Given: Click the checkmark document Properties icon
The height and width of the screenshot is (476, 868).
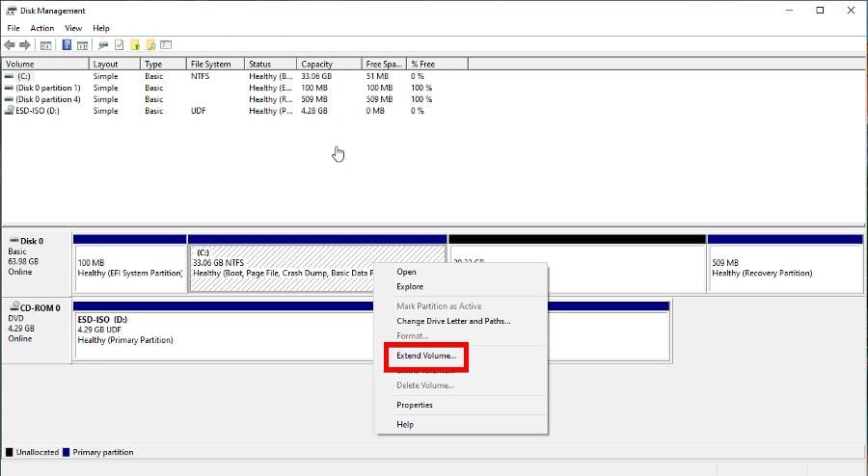Looking at the screenshot, I should click(x=119, y=45).
